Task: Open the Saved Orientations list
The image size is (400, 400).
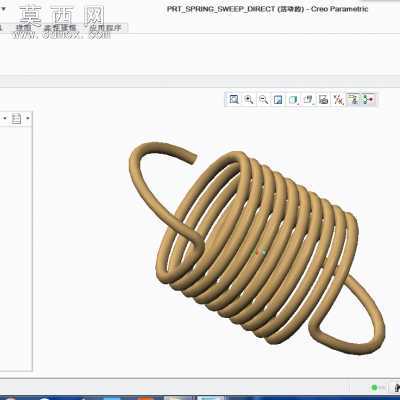Action: point(308,99)
